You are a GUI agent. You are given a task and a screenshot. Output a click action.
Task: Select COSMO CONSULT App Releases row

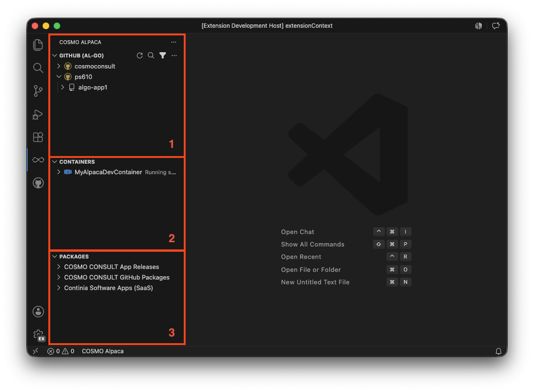tap(117, 267)
